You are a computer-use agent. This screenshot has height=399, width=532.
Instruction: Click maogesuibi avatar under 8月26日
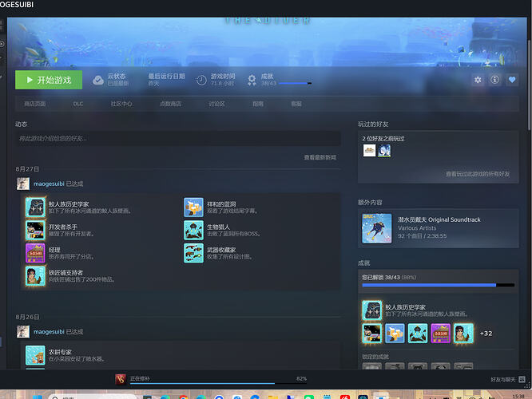pyautogui.click(x=23, y=331)
